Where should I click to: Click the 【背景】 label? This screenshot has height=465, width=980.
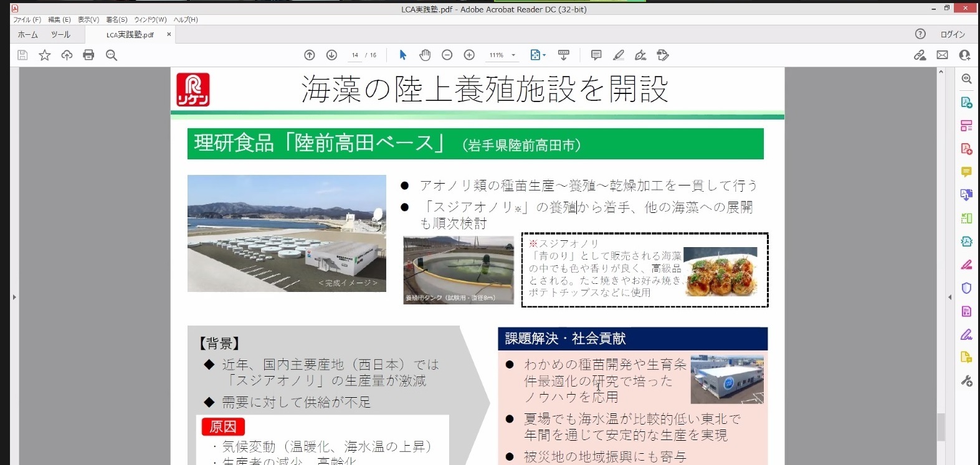219,343
